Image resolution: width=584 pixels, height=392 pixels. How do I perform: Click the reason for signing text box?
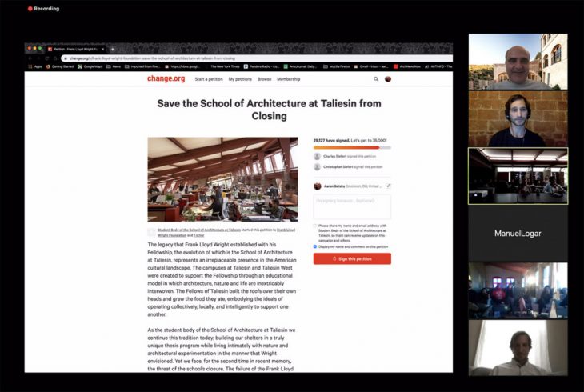(352, 207)
